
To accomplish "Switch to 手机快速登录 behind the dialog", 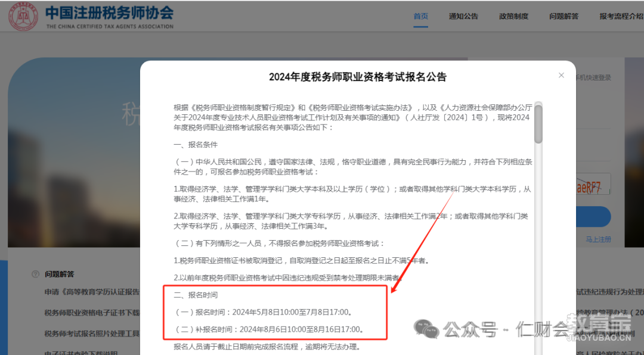I will click(x=593, y=77).
